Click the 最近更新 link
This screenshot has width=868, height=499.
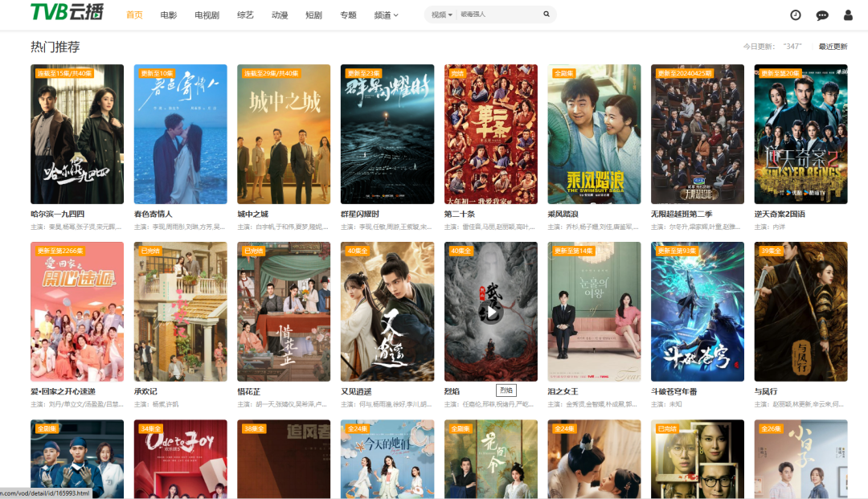point(833,47)
